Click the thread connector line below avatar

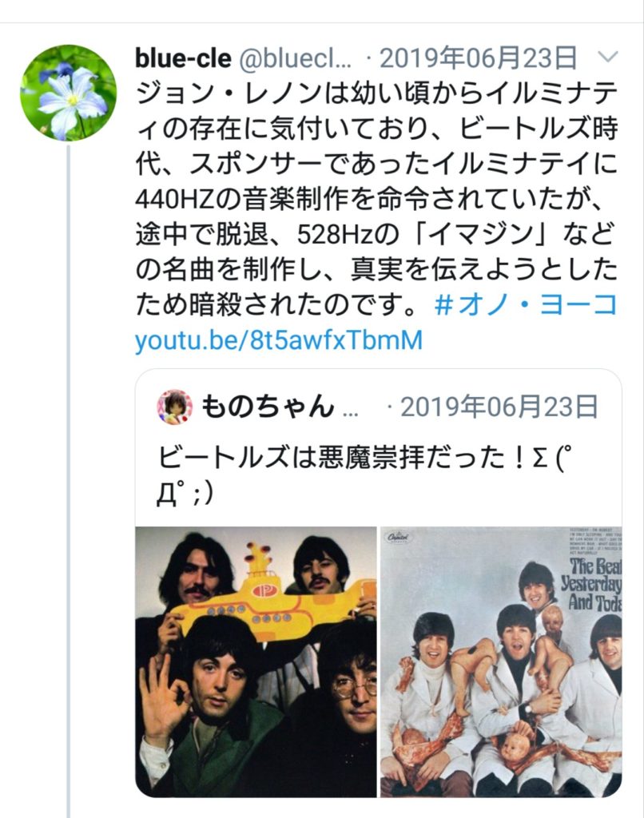69,480
